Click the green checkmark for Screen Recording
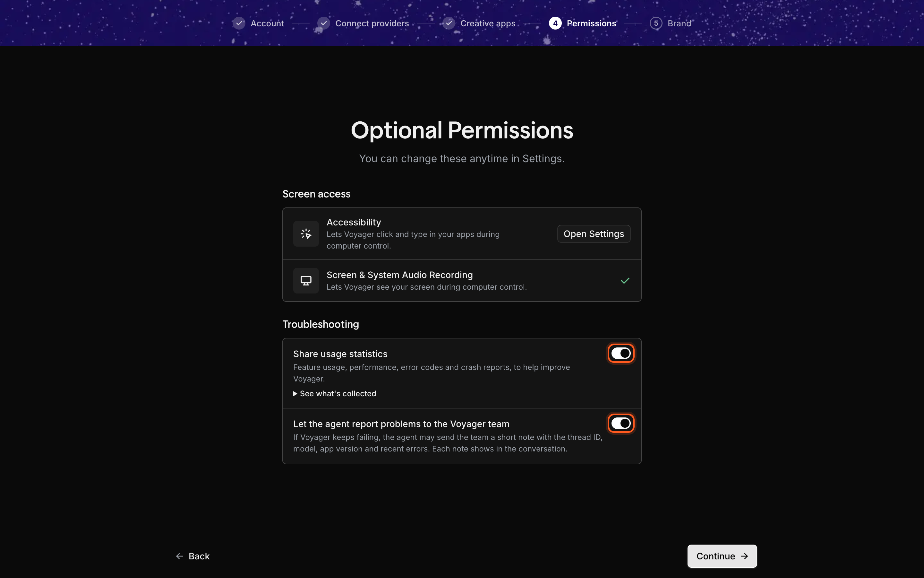Image resolution: width=924 pixels, height=578 pixels. (x=625, y=281)
